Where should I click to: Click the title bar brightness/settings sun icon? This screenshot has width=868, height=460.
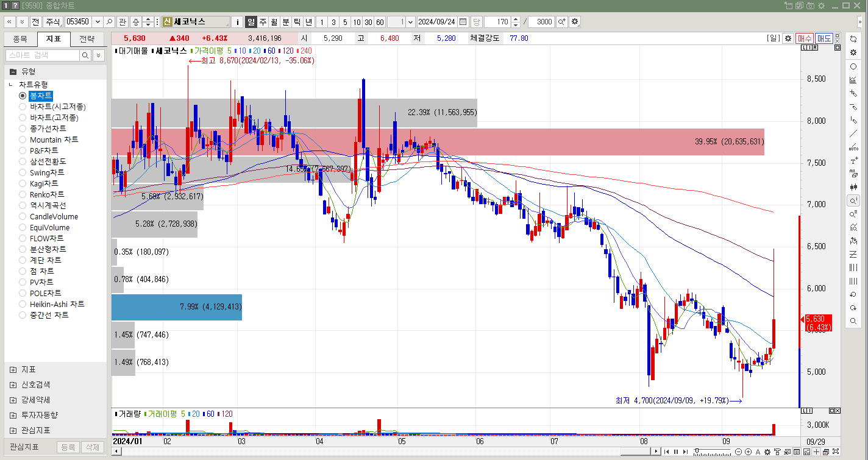pos(820,5)
